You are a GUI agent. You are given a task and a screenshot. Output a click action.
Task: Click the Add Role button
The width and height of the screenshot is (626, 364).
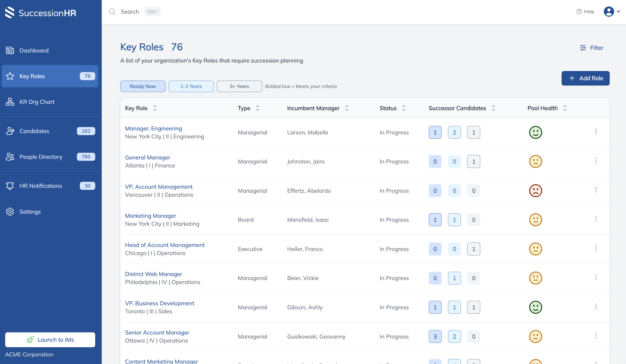click(x=585, y=78)
